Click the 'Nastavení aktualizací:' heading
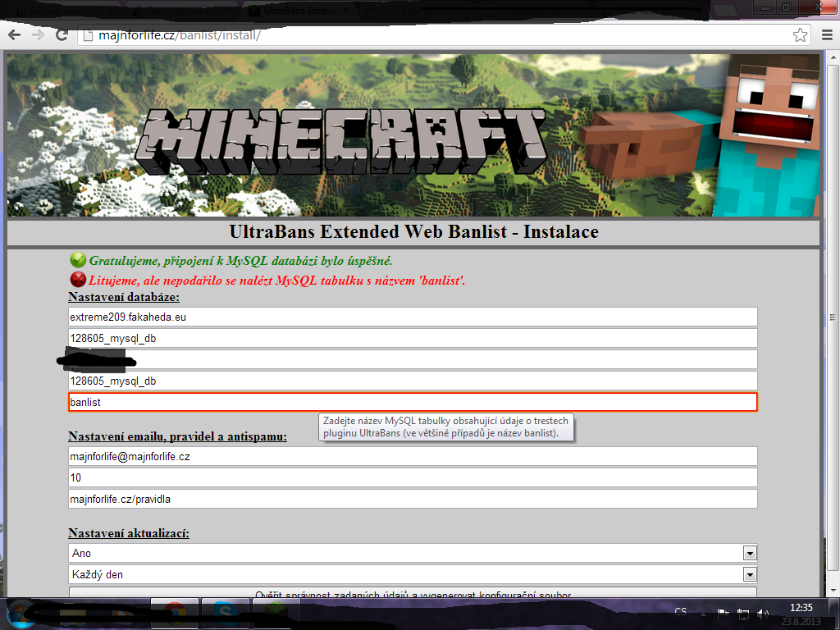The width and height of the screenshot is (840, 630). tap(129, 533)
